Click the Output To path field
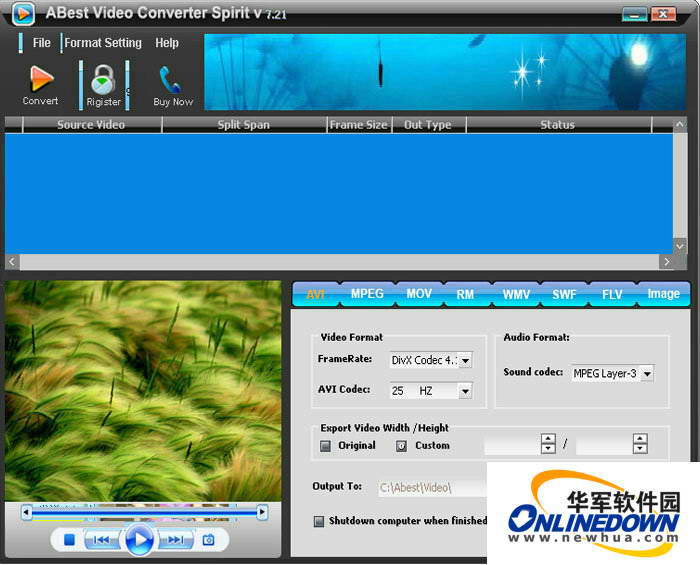700x565 pixels. [432, 488]
